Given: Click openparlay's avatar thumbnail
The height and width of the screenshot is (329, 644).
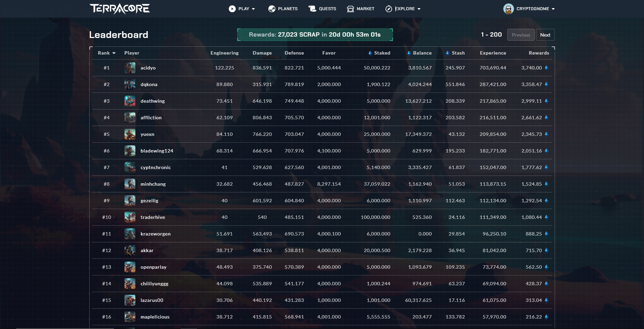Looking at the screenshot, I should (x=130, y=267).
